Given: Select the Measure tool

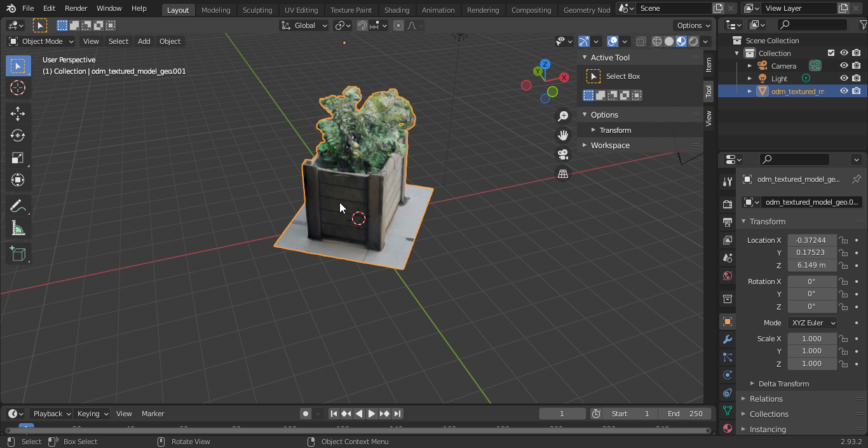Looking at the screenshot, I should [18, 228].
